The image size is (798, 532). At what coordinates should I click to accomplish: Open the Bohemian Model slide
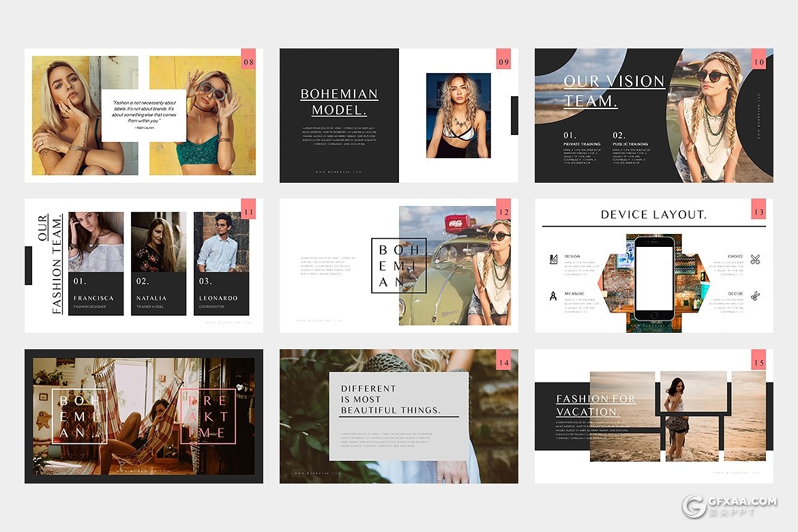click(398, 115)
